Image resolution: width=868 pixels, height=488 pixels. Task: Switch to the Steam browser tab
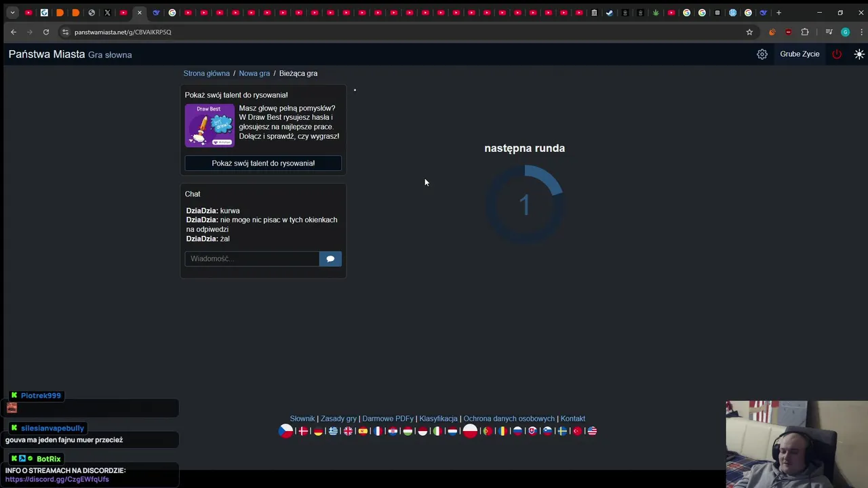pos(609,12)
